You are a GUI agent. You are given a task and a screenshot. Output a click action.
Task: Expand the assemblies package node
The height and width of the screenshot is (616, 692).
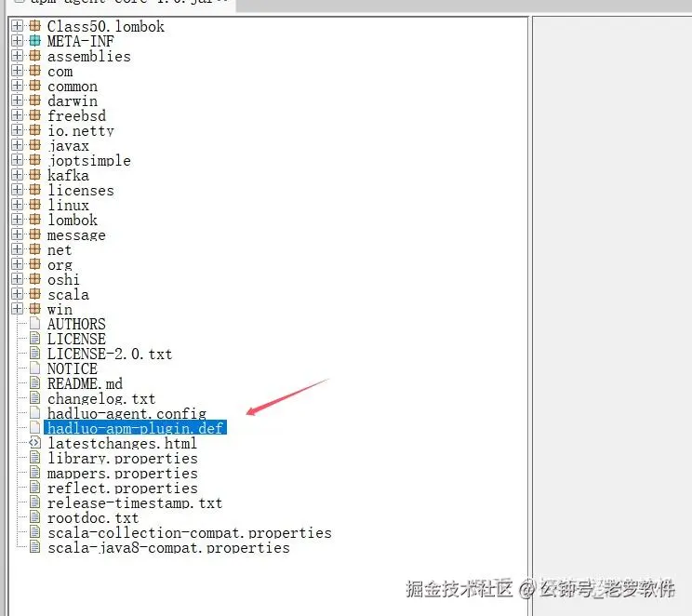pos(17,56)
